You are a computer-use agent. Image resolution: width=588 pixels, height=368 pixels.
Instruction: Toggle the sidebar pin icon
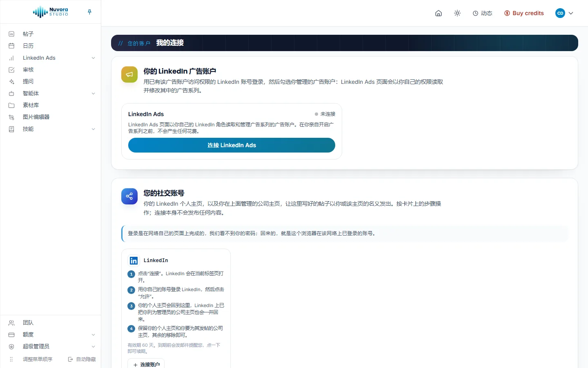[90, 12]
